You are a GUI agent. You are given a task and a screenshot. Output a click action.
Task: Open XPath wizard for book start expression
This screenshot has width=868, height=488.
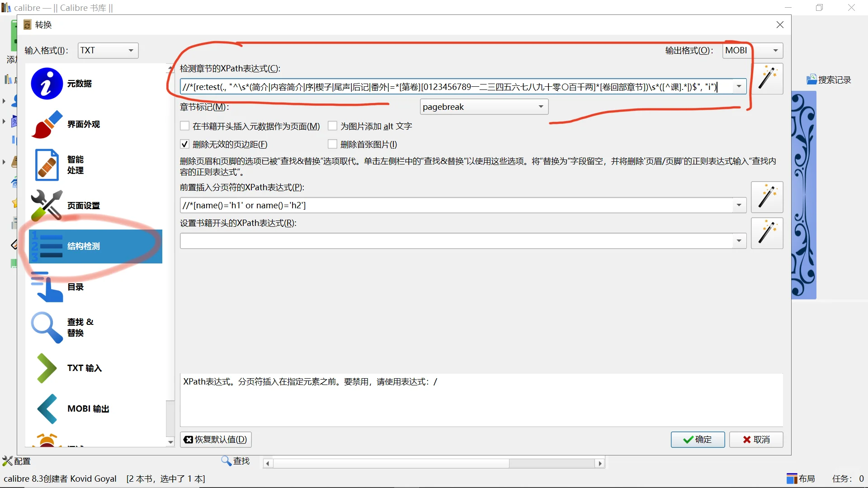[767, 233]
